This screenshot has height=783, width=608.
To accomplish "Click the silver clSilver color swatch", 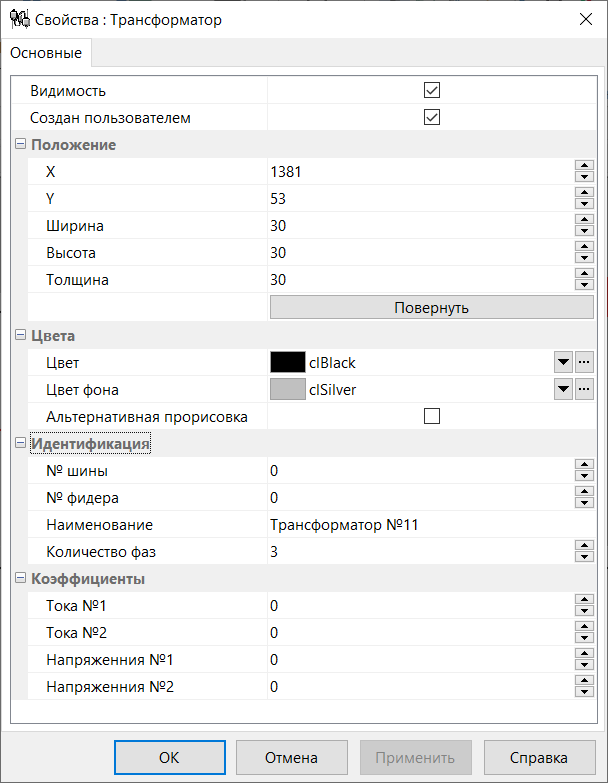I will coord(288,389).
